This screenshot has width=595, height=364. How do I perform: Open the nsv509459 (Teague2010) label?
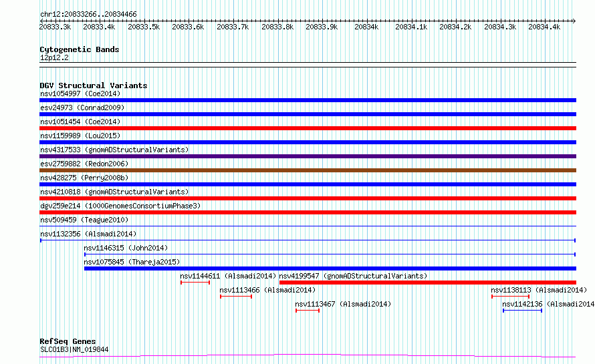84,220
